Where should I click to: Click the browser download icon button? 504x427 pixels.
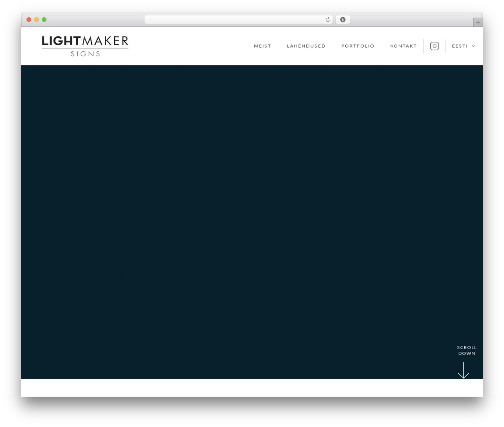pyautogui.click(x=343, y=20)
